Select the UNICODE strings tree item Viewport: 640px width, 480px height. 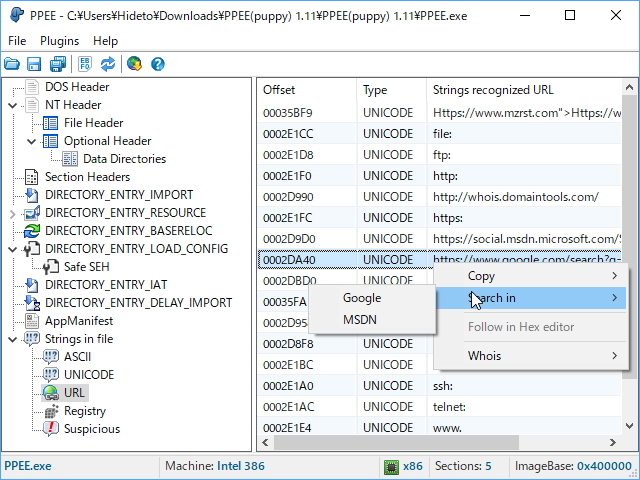pos(89,375)
